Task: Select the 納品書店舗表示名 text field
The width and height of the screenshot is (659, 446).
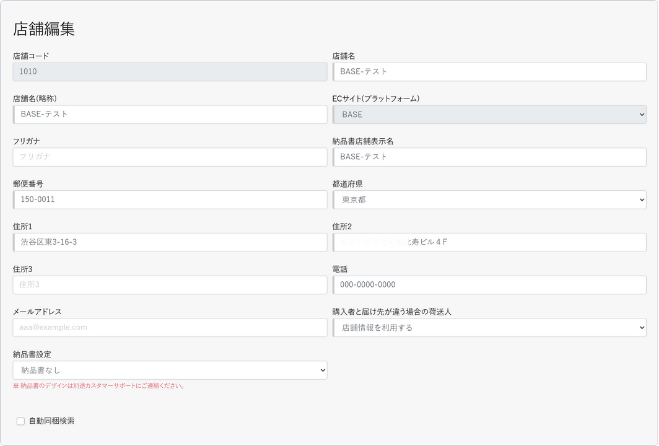Action: coord(489,157)
